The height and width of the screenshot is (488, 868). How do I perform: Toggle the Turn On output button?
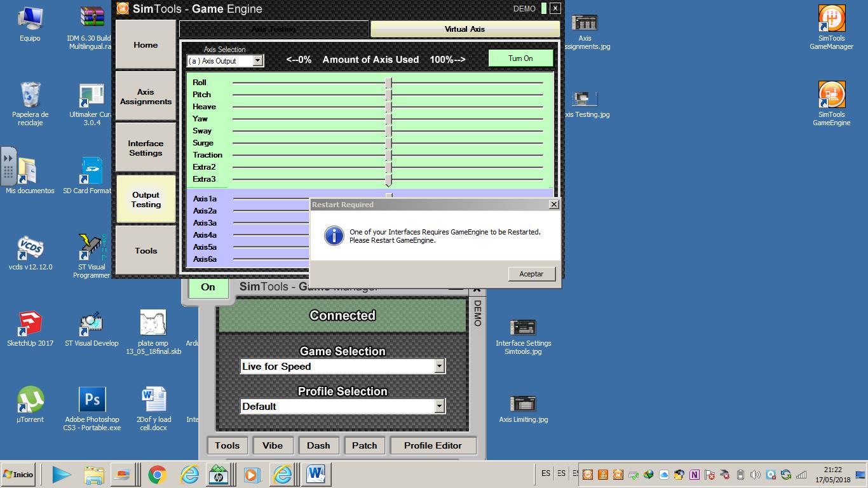[520, 58]
